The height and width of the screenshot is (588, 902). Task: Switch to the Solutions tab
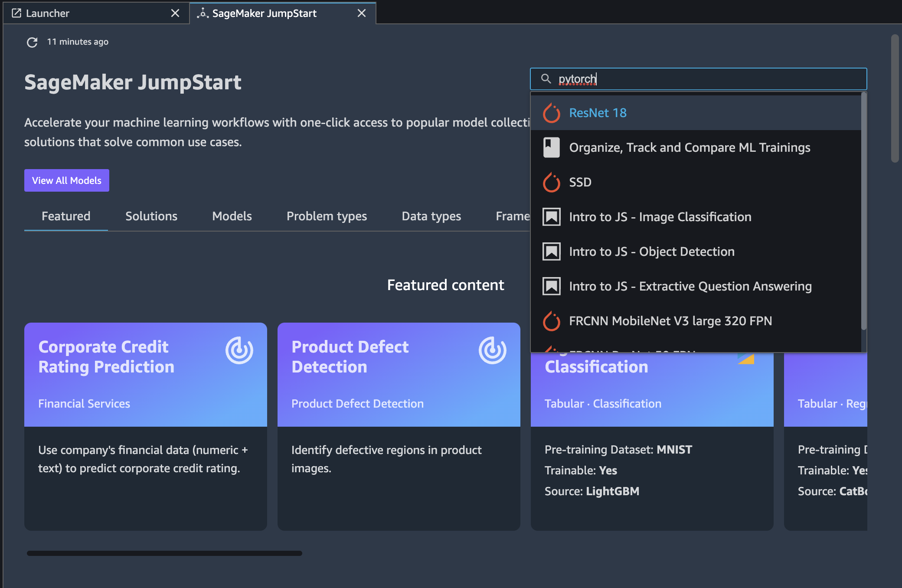tap(151, 216)
